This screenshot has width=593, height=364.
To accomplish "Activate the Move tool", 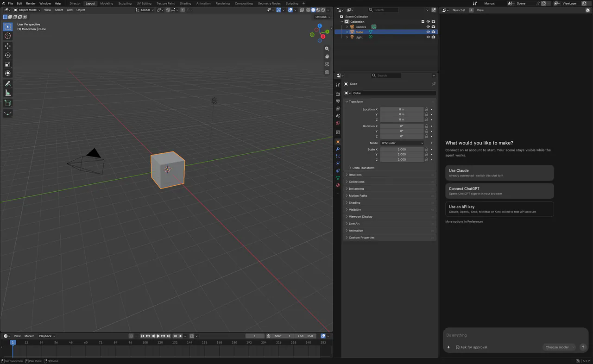I will 8,46.
